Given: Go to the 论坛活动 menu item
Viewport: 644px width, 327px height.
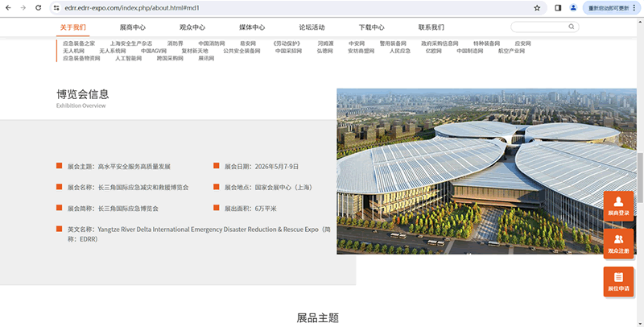Looking at the screenshot, I should (312, 27).
